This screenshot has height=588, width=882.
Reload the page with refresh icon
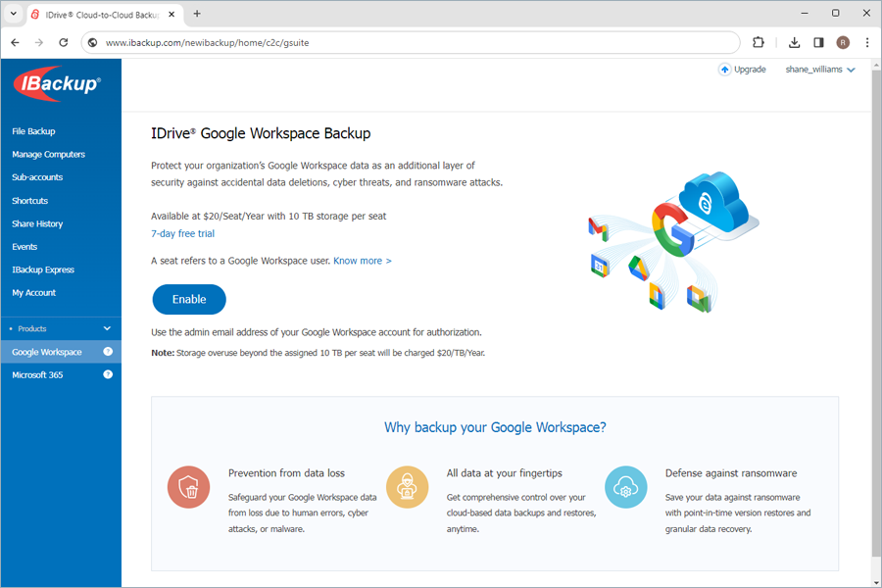(64, 42)
